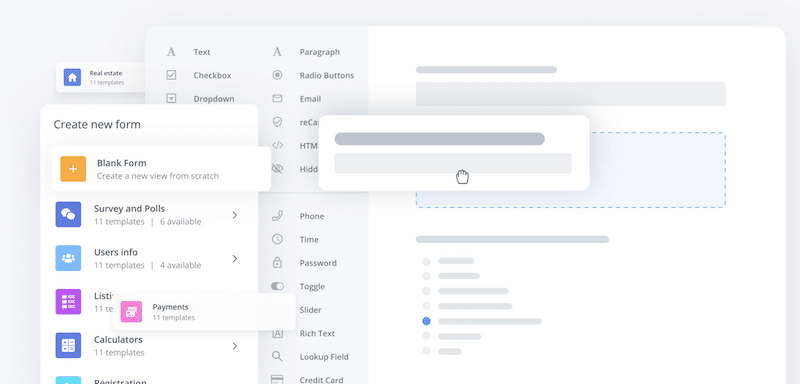Click the Survey and Polls chat icon
Viewport: 800px width, 384px height.
click(68, 214)
